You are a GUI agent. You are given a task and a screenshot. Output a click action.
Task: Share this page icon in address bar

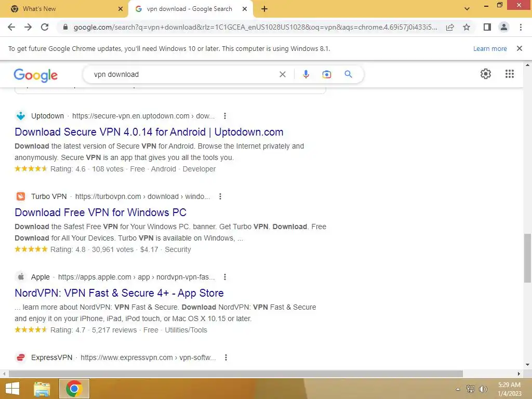point(450,27)
